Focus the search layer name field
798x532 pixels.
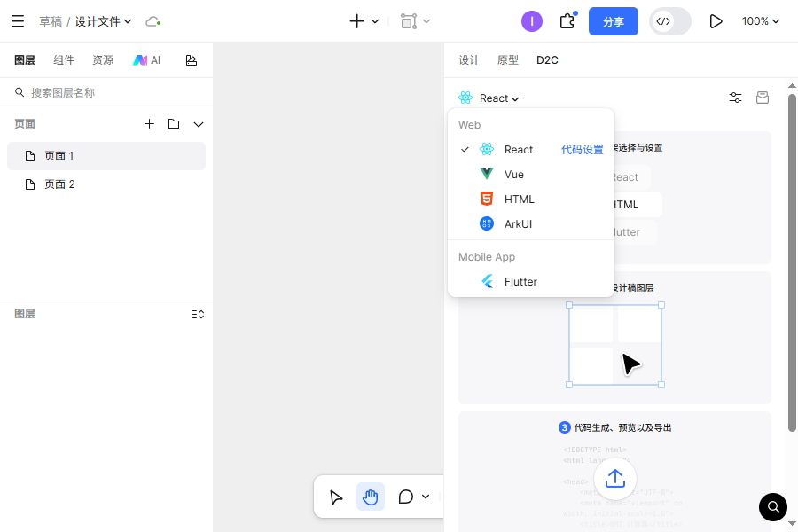pyautogui.click(x=106, y=92)
